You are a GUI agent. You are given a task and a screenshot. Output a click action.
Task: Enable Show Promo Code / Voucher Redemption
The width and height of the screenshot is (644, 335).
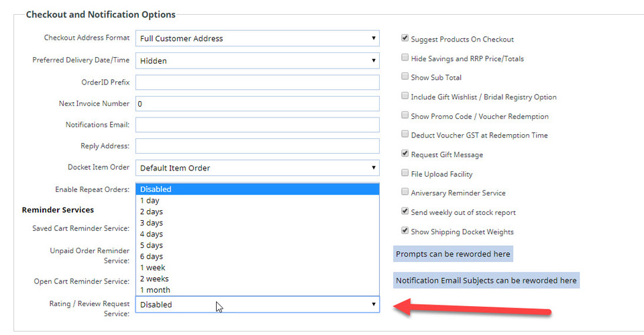point(405,116)
